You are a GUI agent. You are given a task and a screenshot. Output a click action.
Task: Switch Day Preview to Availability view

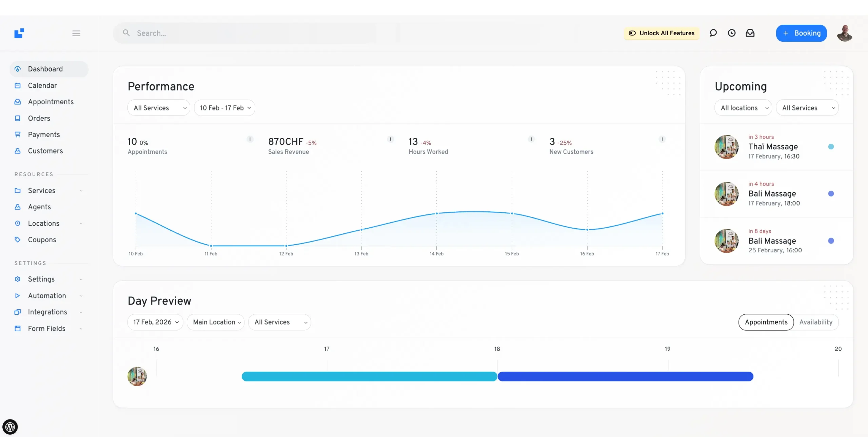point(815,322)
